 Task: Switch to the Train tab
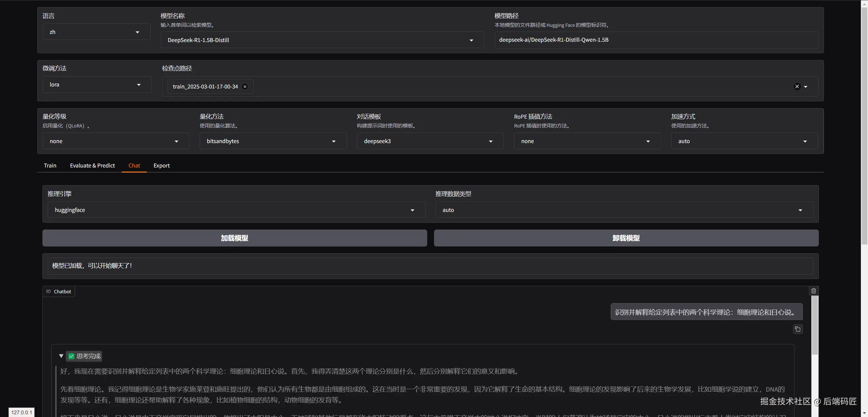[x=50, y=165]
